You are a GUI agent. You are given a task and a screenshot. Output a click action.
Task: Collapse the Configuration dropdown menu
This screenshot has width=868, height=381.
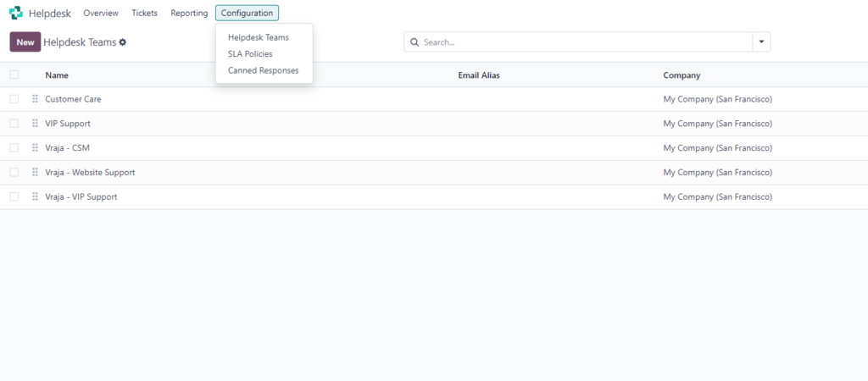[247, 14]
